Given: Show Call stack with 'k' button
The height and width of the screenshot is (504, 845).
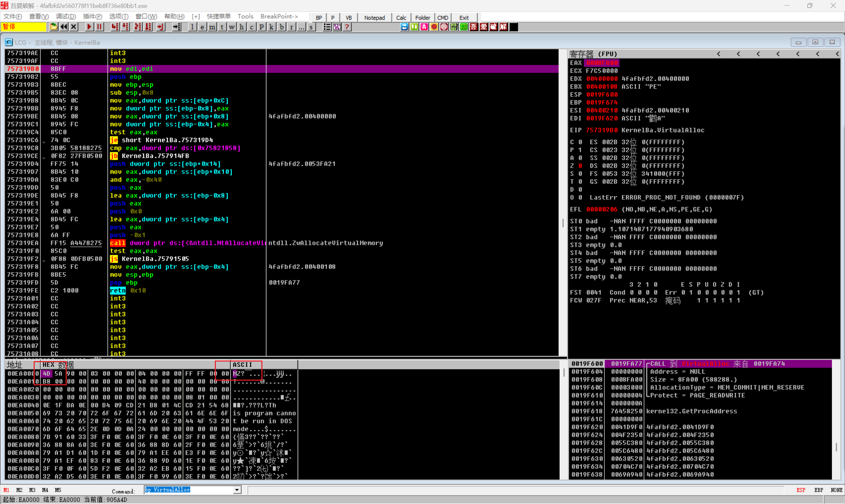Looking at the screenshot, I should pyautogui.click(x=271, y=27).
